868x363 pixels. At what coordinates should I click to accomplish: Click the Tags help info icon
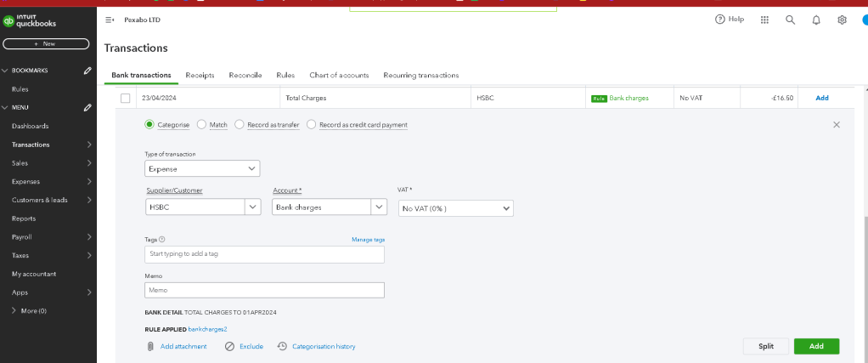point(162,240)
